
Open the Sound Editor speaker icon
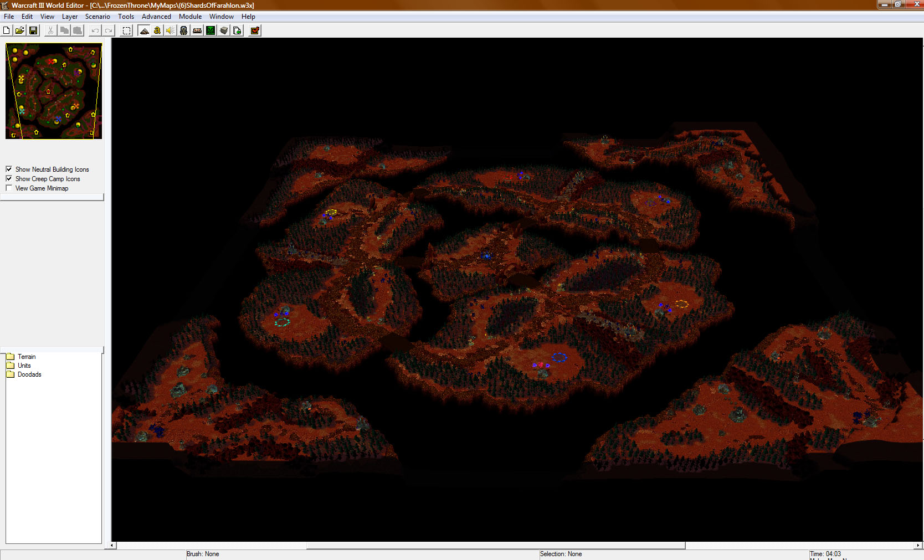171,30
